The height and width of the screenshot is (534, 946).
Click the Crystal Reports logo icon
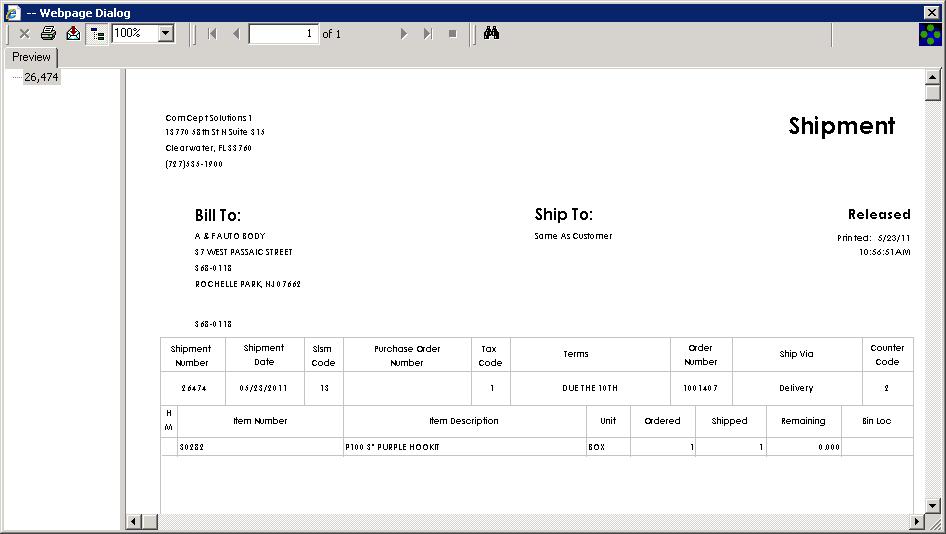tap(930, 34)
